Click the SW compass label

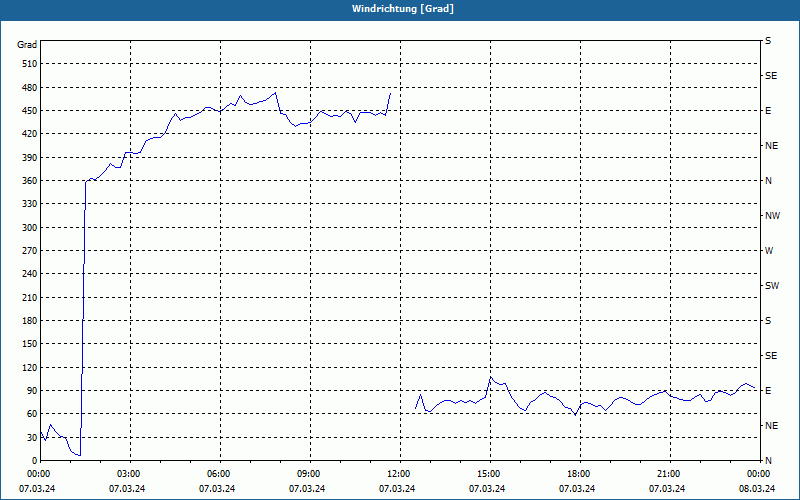coord(772,286)
